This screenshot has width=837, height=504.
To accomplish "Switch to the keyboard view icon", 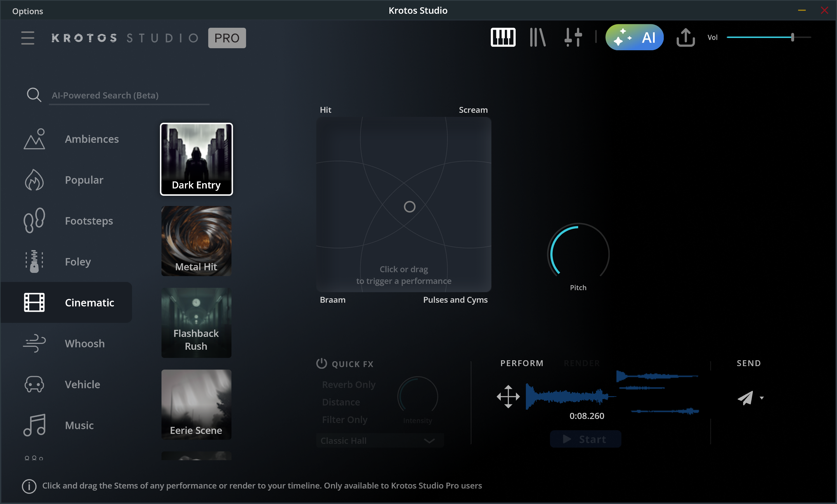I will click(x=503, y=37).
